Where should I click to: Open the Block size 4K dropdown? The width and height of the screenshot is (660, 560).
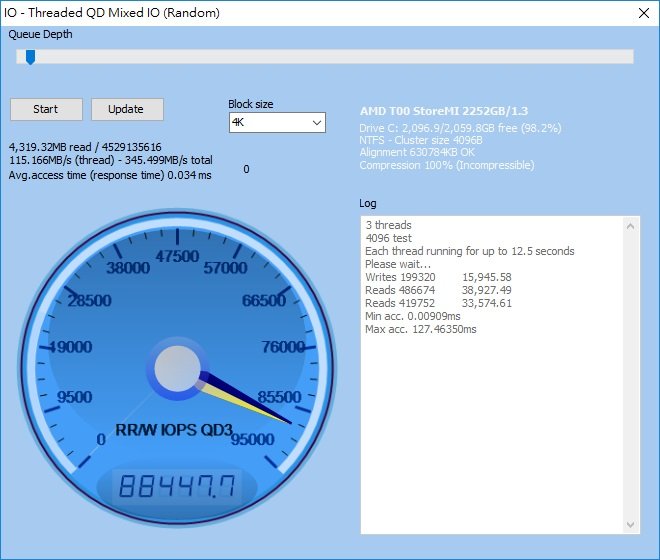(x=277, y=123)
